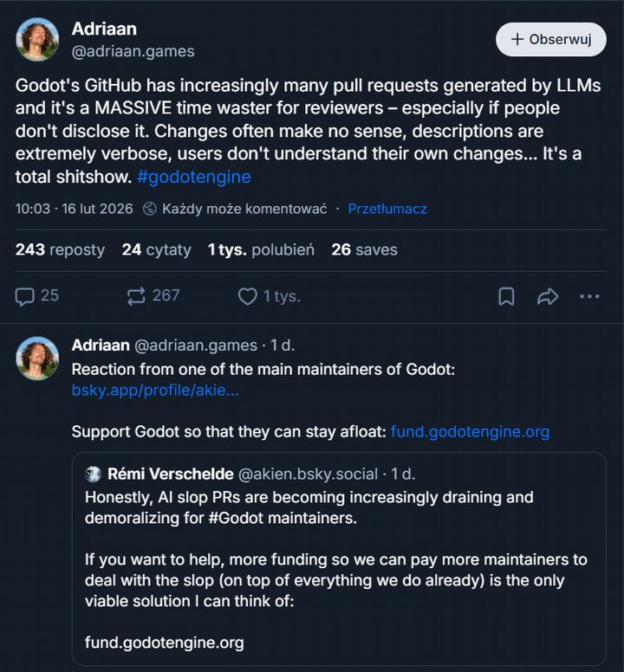
Task: Click Adriaan's large profile avatar
Action: [37, 40]
